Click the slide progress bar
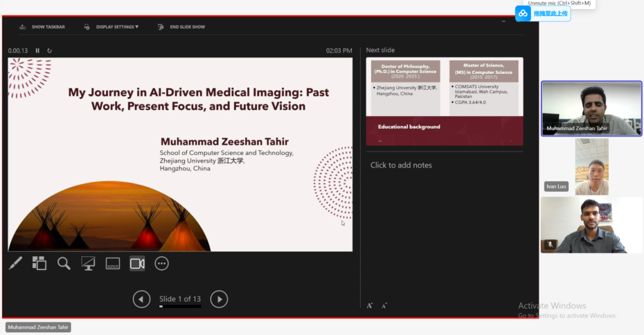 pos(180,306)
